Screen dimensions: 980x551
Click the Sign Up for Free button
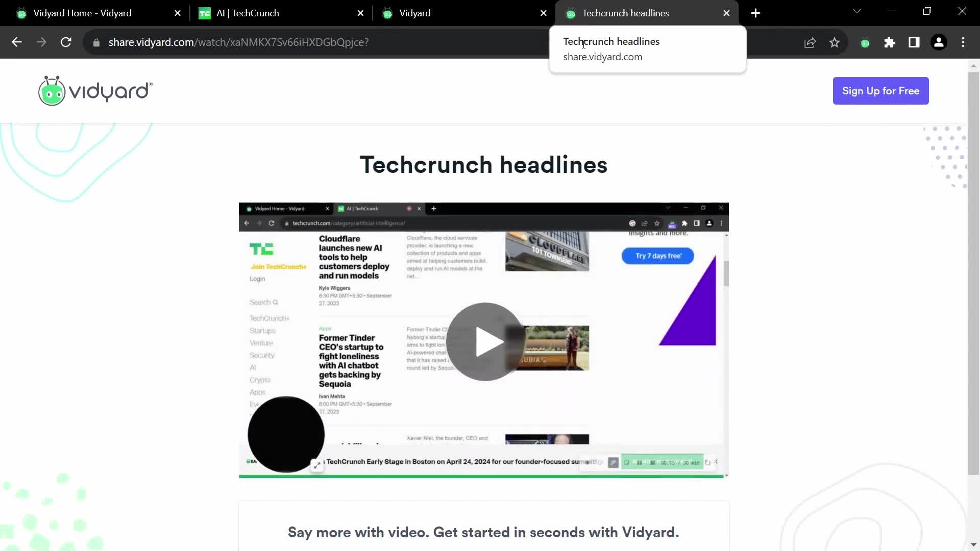(x=880, y=91)
